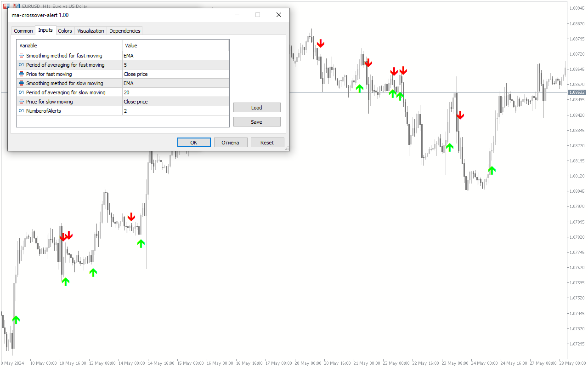Click the icon beside NumberofAlerts
This screenshot has height=368, width=588.
[21, 111]
